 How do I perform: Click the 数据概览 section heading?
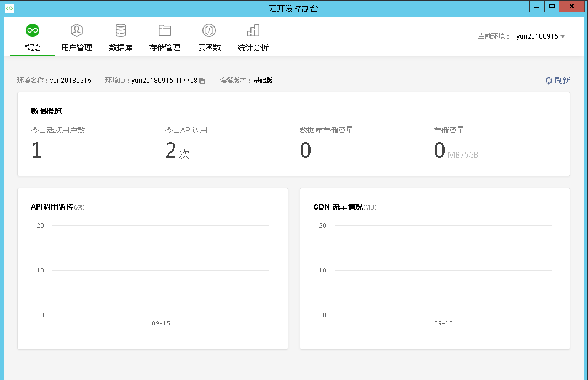coord(46,110)
